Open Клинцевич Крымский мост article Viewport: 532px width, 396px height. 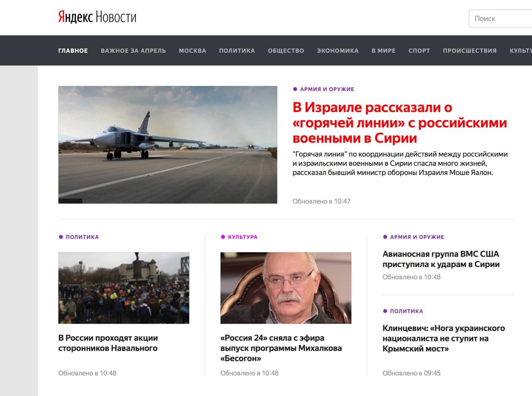[444, 339]
